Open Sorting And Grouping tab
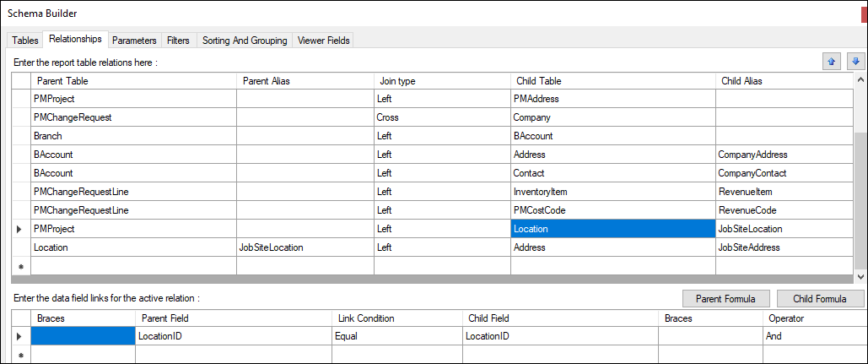 click(x=245, y=40)
